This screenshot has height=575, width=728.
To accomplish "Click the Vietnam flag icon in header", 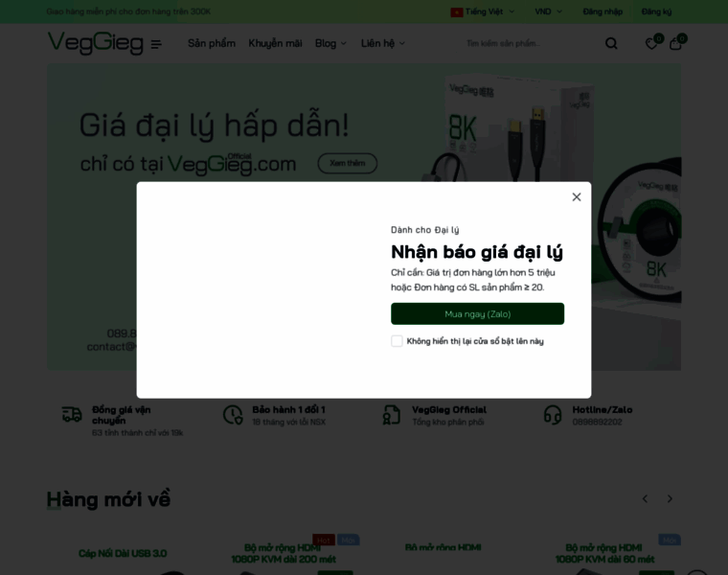I will coord(456,12).
